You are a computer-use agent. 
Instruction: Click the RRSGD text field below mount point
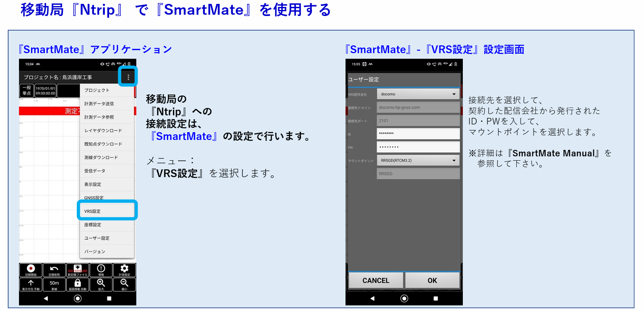coord(418,174)
